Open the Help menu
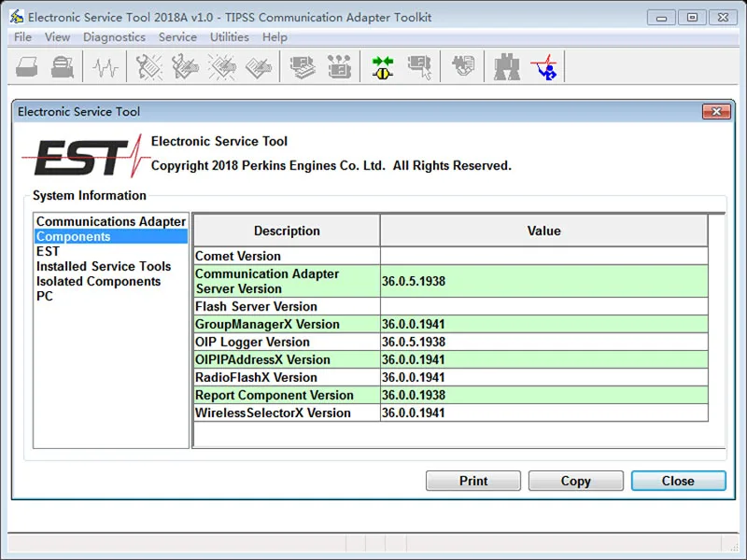 (275, 37)
